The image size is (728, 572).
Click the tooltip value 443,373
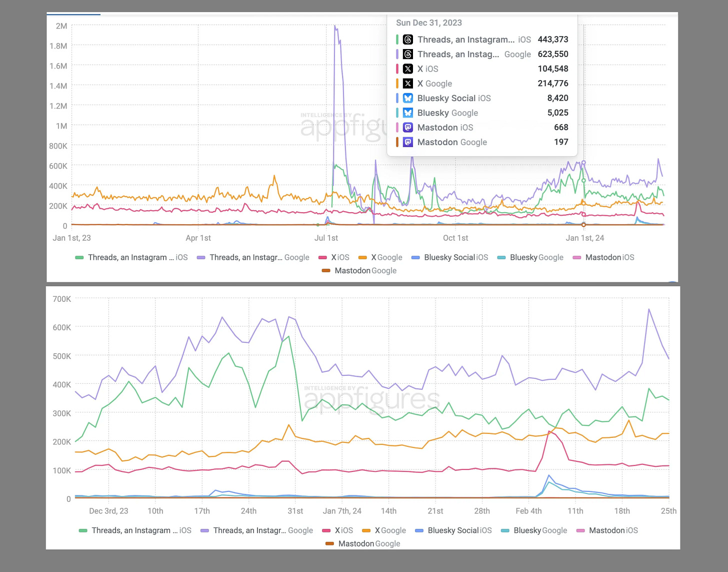tap(553, 40)
